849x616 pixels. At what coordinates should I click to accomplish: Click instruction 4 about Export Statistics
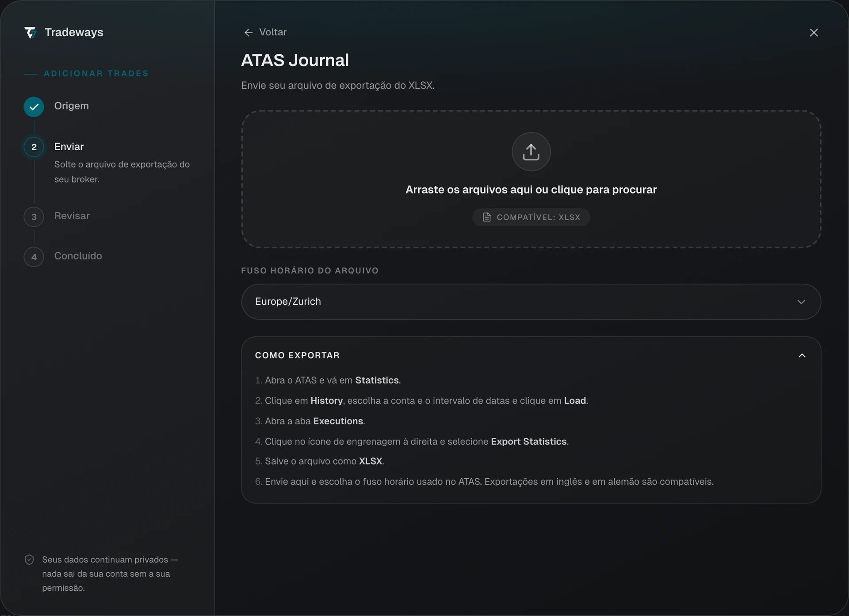[412, 441]
